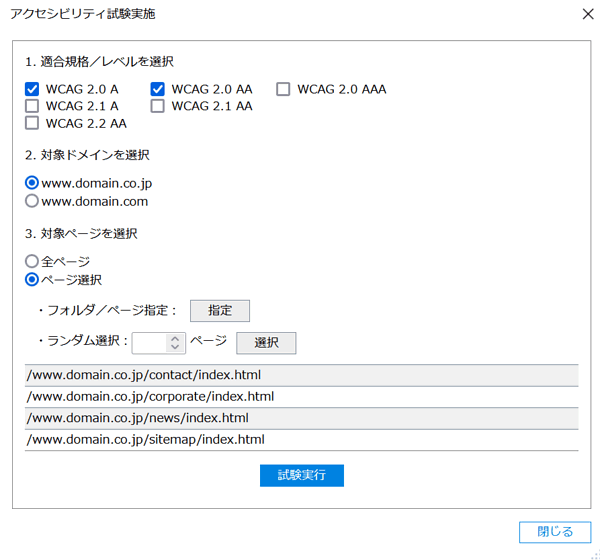Enable the WCAG 2.2 AA checkbox
Screen dimensions: 600x560
[x=32, y=123]
